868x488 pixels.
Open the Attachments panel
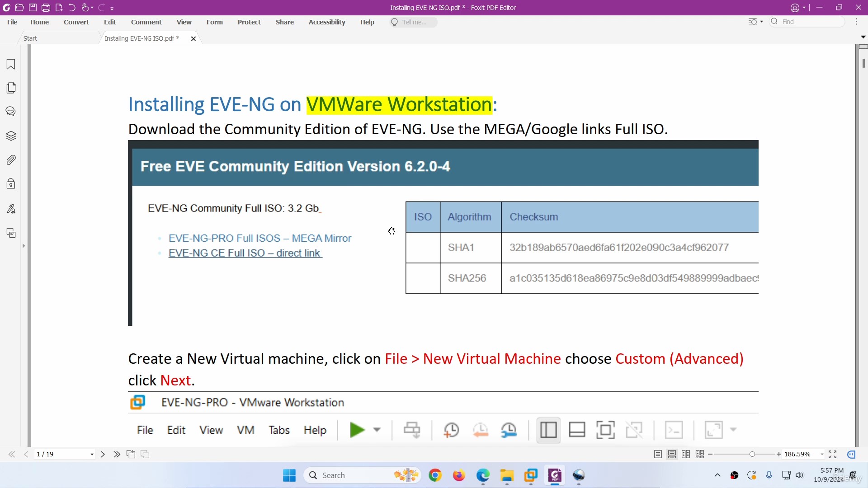(11, 160)
